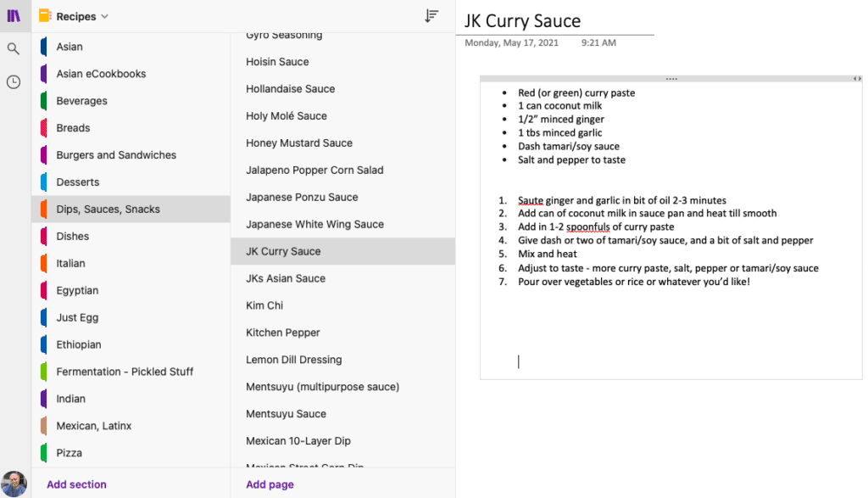Image resolution: width=868 pixels, height=498 pixels.
Task: Click the search magnifier icon
Action: click(x=14, y=49)
